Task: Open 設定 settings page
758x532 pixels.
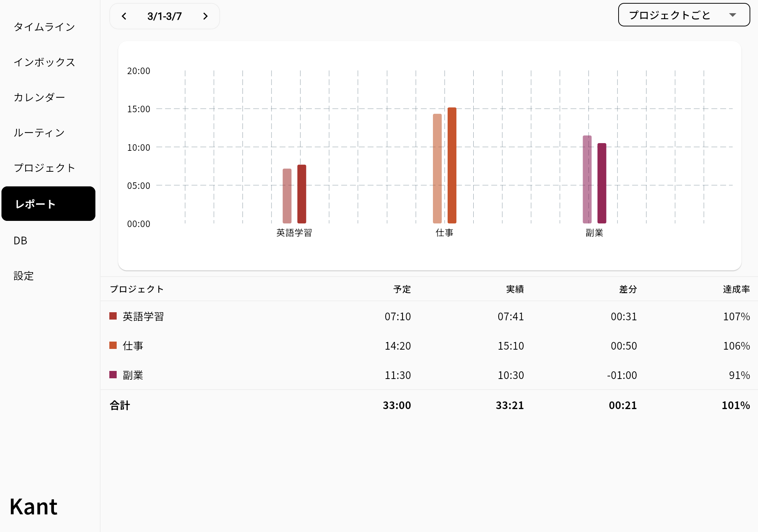Action: pos(24,276)
